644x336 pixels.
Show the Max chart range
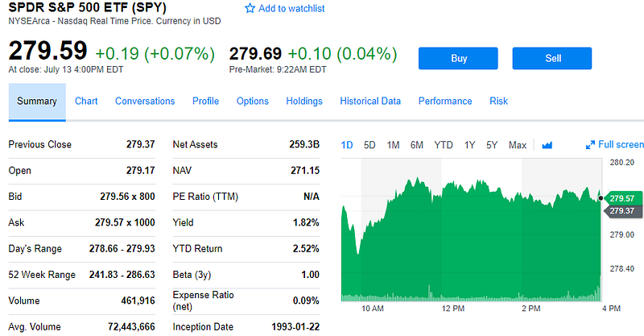pos(518,145)
